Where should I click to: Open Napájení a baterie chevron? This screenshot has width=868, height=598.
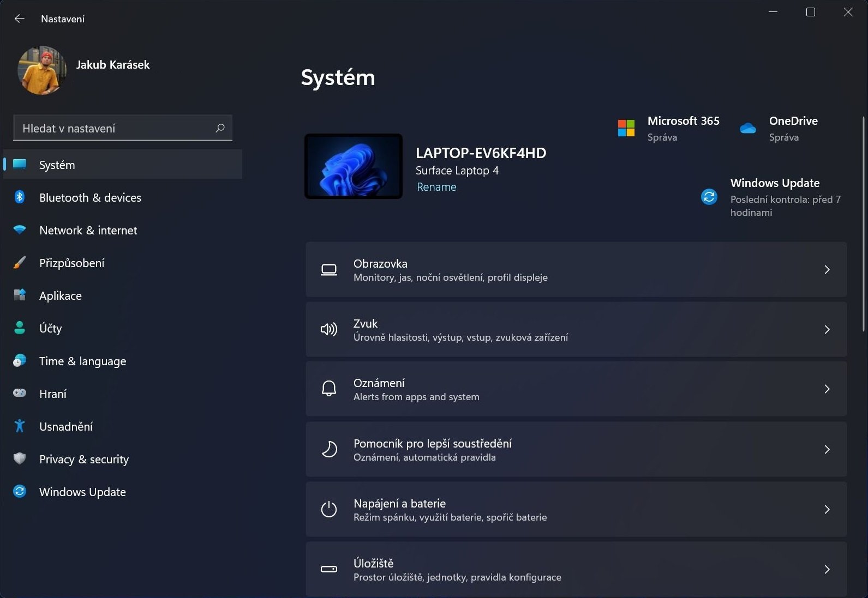click(x=827, y=509)
